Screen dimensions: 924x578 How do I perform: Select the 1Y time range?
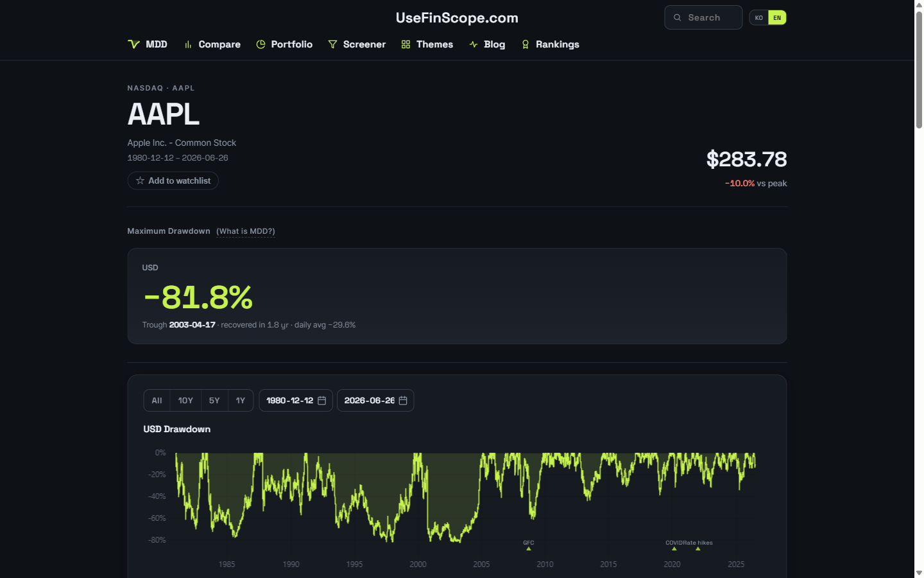(241, 400)
